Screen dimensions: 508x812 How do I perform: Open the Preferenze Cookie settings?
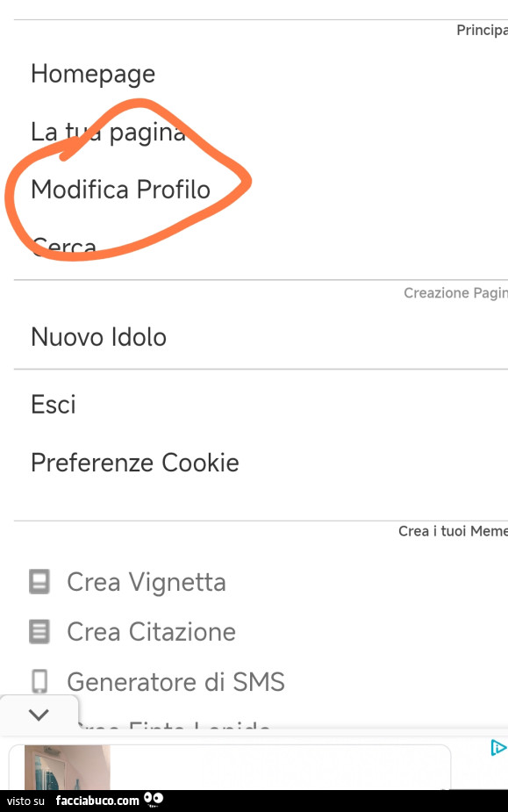[134, 463]
